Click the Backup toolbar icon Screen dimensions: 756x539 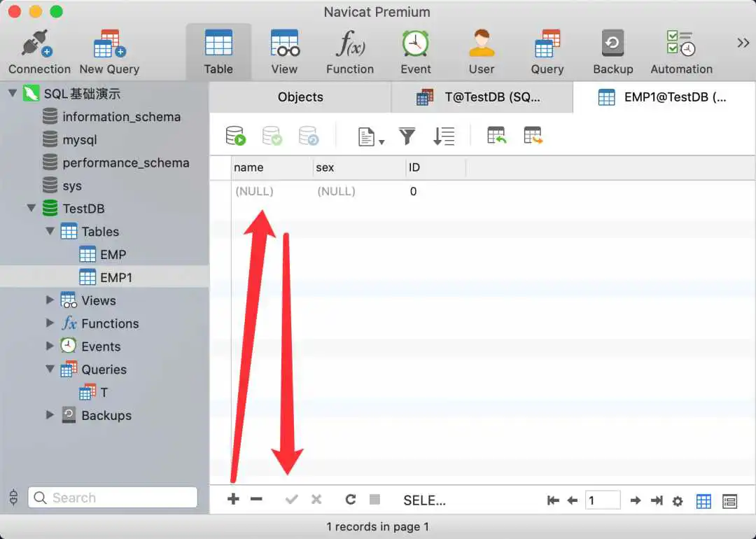[612, 50]
